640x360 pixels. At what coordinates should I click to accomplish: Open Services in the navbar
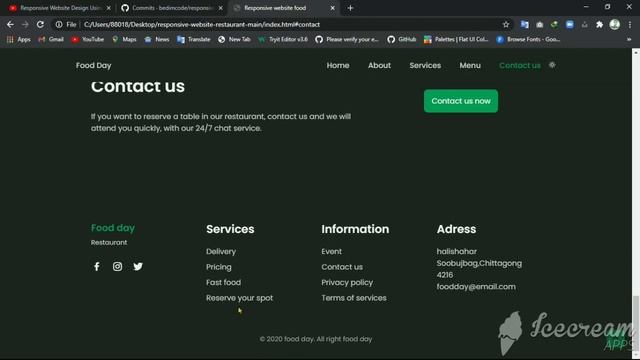click(x=425, y=65)
